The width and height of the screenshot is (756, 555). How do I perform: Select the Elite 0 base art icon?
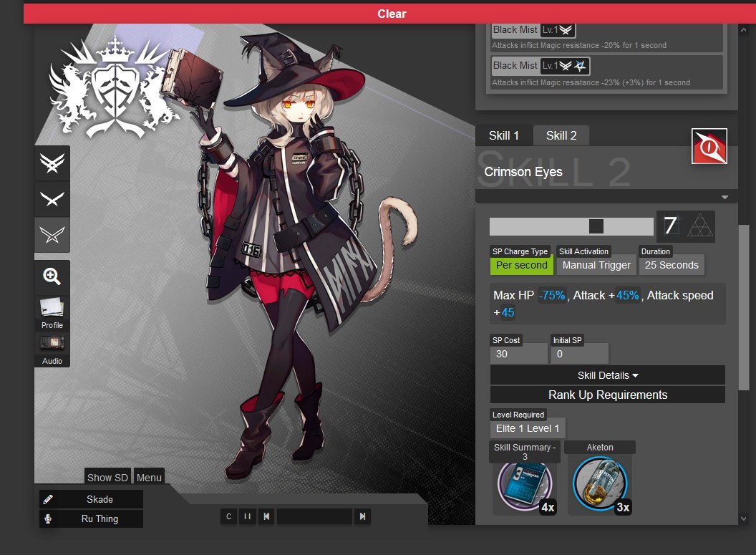pyautogui.click(x=52, y=235)
